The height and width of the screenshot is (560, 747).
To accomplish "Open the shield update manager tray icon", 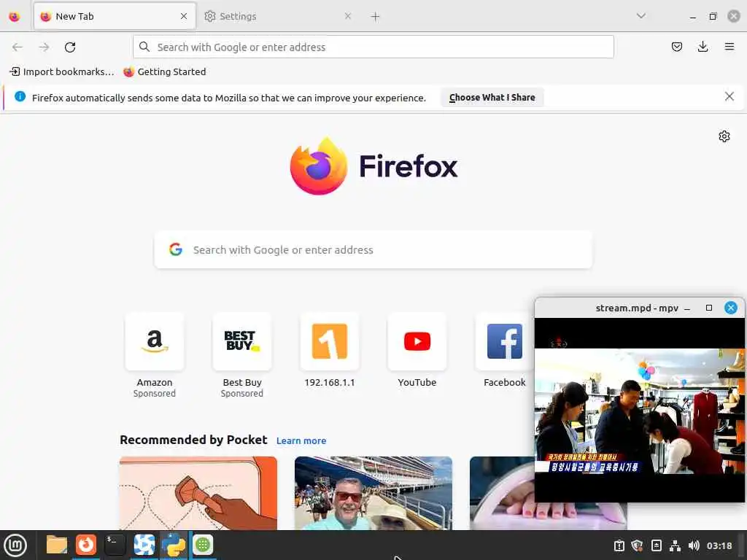I will (638, 545).
